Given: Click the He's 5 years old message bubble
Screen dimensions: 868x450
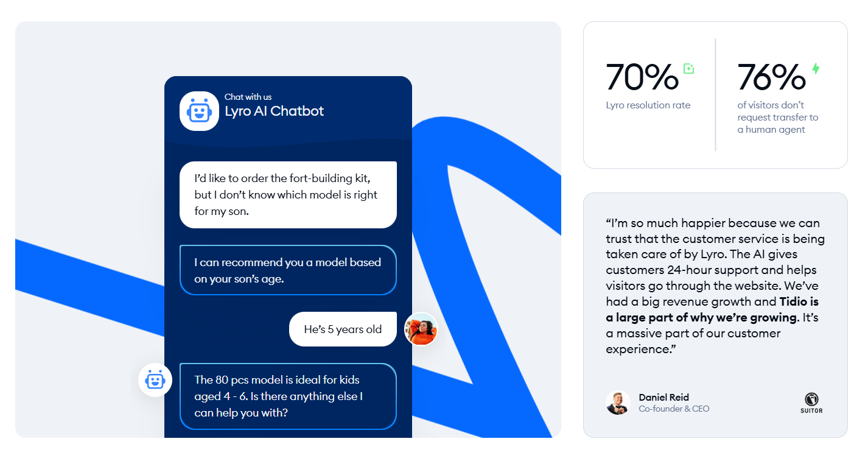Looking at the screenshot, I should pos(343,329).
